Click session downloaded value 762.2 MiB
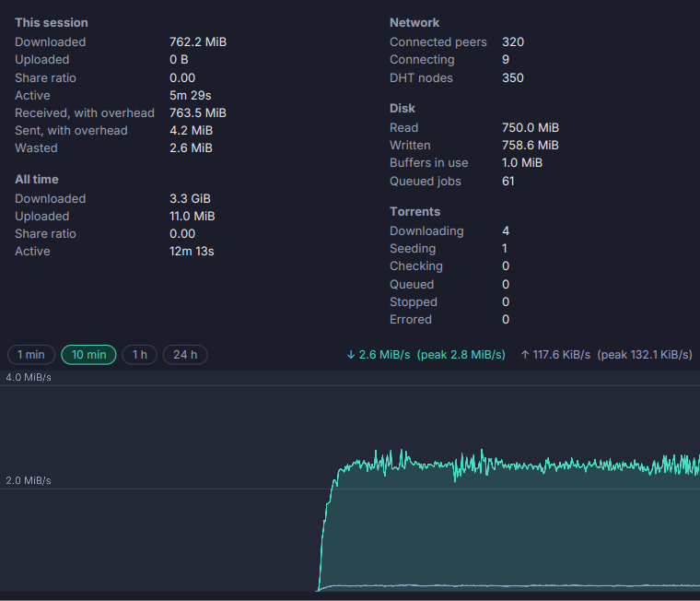 (x=198, y=42)
